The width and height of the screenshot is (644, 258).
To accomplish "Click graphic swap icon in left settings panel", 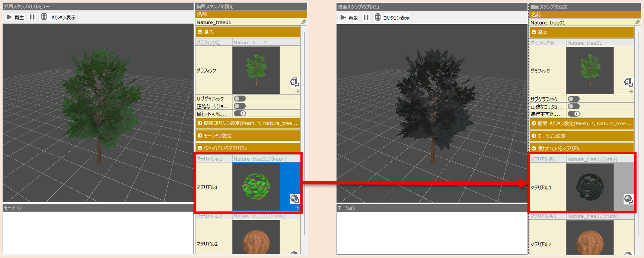I will coord(294,82).
